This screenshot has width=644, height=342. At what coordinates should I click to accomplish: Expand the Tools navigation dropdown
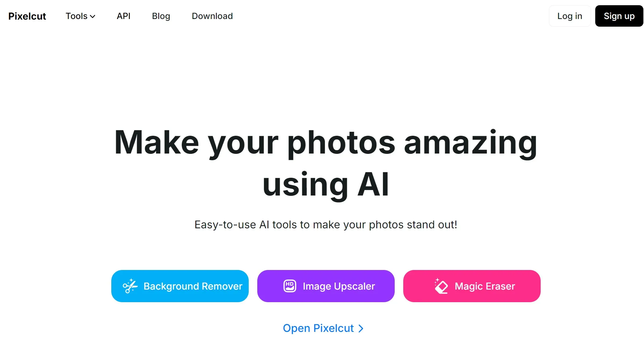click(80, 16)
